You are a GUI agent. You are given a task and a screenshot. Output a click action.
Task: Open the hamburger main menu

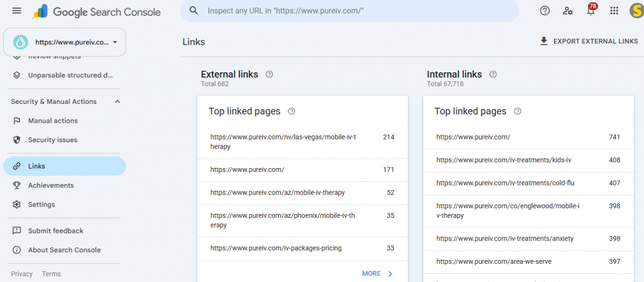[x=17, y=11]
